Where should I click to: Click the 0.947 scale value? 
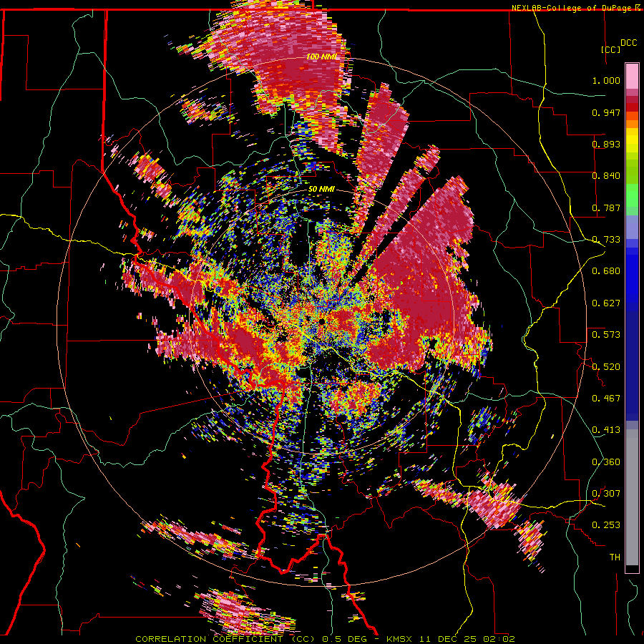tap(606, 112)
